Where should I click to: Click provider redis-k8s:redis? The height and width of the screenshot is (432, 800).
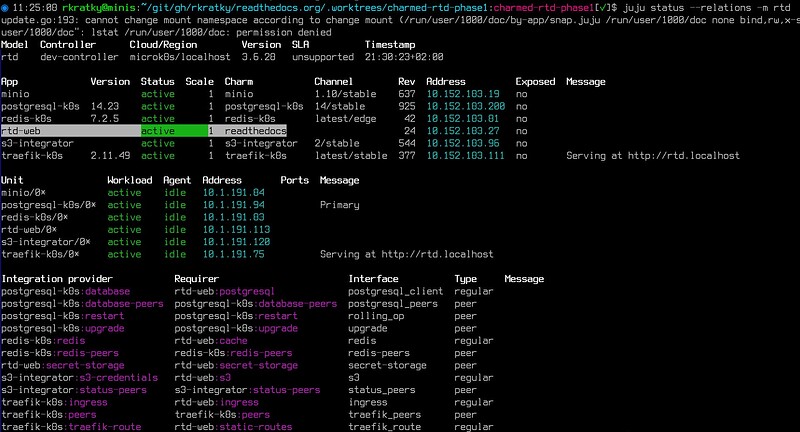click(43, 340)
